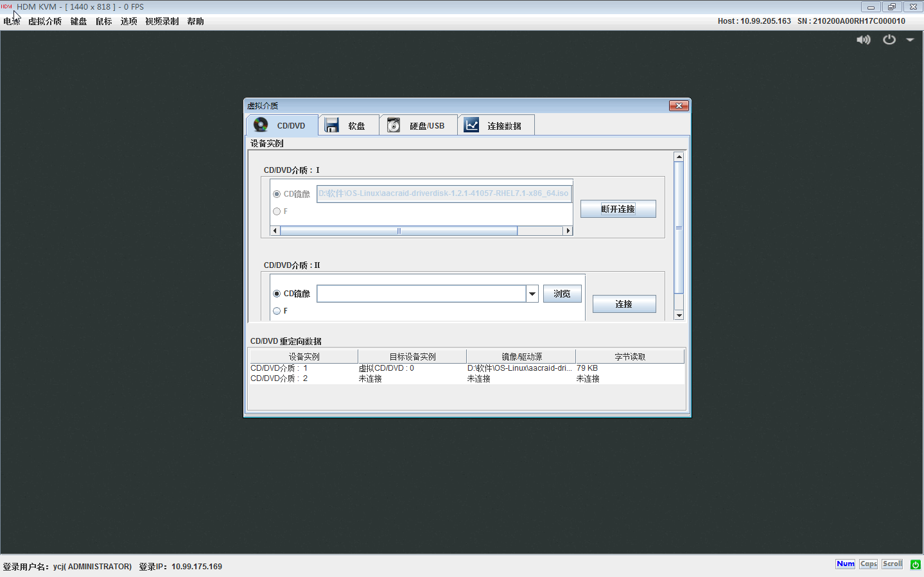The height and width of the screenshot is (577, 924).
Task: Click the vertical scrollbar thumb
Action: click(679, 227)
